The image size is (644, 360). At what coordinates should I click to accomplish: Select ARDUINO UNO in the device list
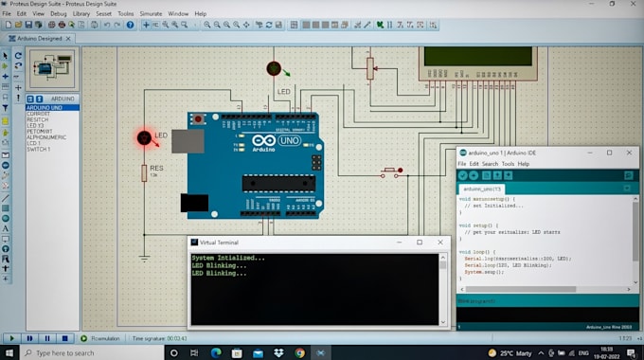click(53, 108)
